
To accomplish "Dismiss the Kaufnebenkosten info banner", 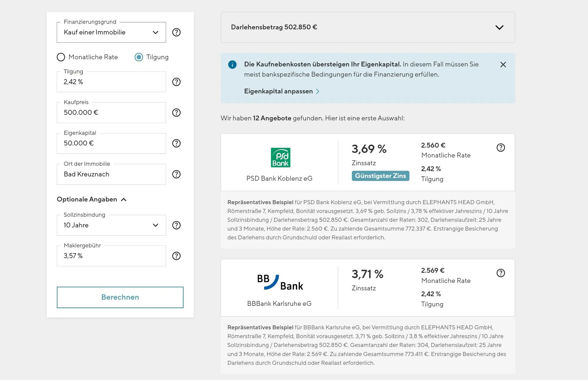I will 503,64.
